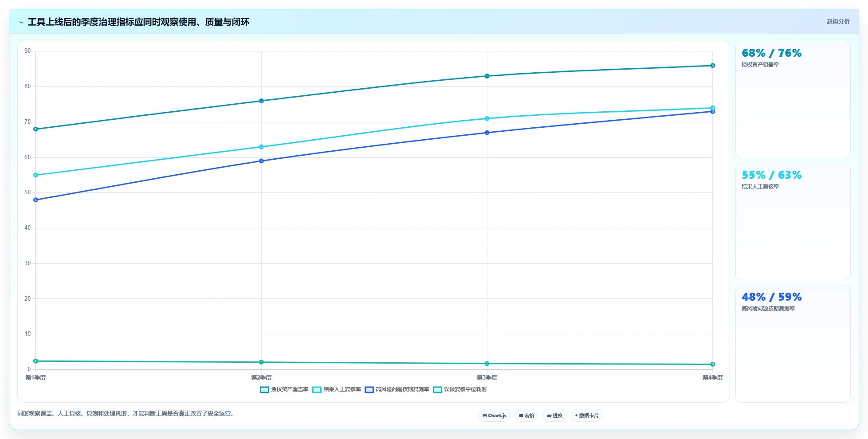Click 授权资产覆盖率 data point at 第3季度
This screenshot has width=868, height=439.
[x=487, y=76]
